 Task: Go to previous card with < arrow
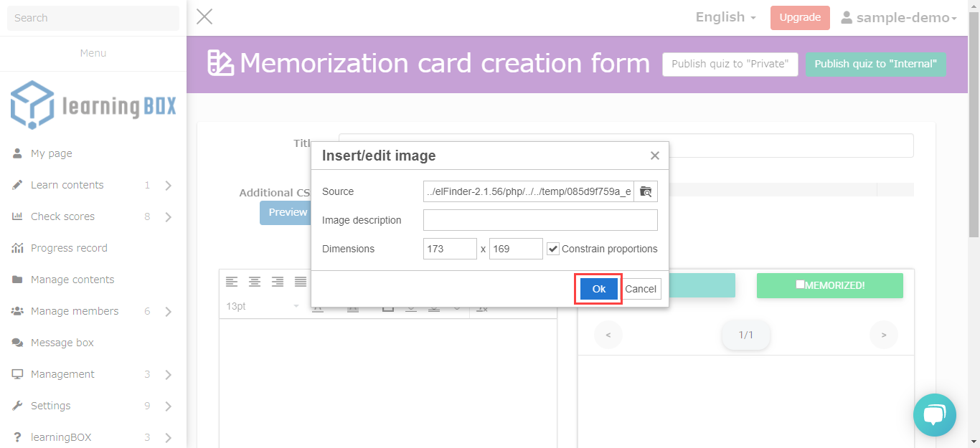[x=608, y=335]
